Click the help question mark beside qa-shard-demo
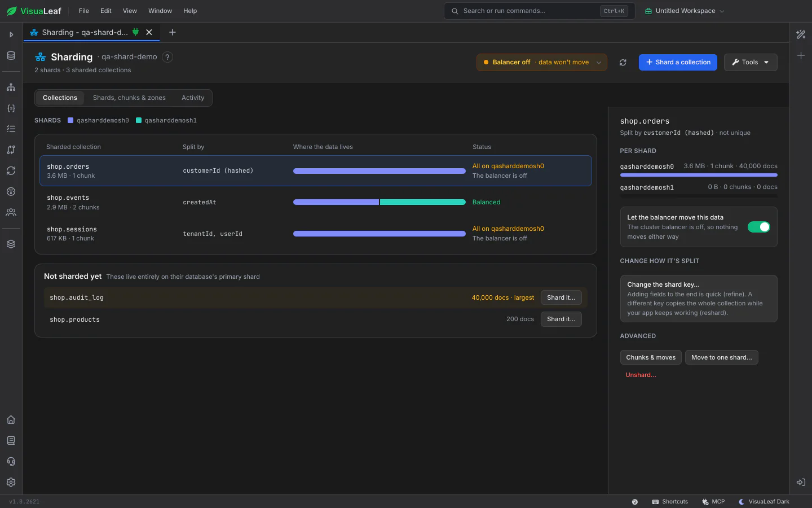The image size is (812, 508). [167, 57]
